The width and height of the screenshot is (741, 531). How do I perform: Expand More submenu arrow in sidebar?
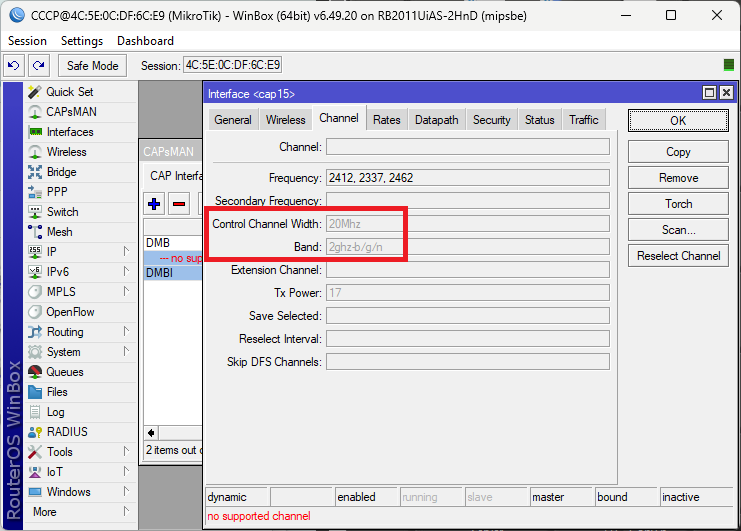click(126, 511)
